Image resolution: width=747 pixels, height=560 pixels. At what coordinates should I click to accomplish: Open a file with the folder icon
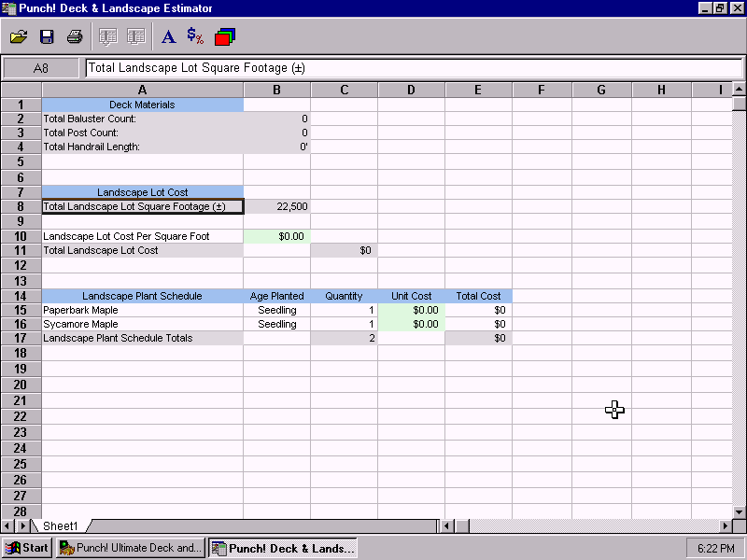(x=19, y=36)
